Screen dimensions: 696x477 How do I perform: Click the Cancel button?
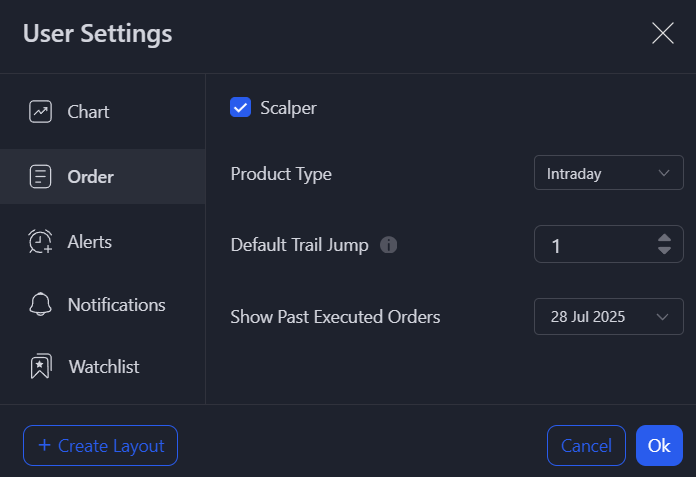[586, 446]
